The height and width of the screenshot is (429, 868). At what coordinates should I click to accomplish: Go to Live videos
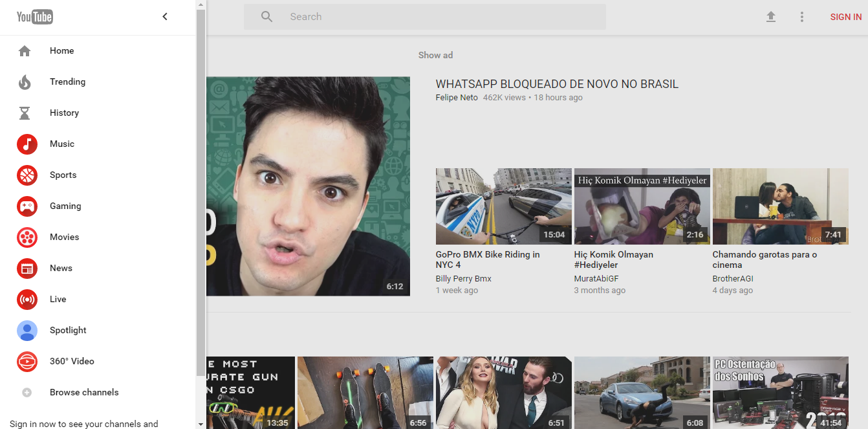58,299
